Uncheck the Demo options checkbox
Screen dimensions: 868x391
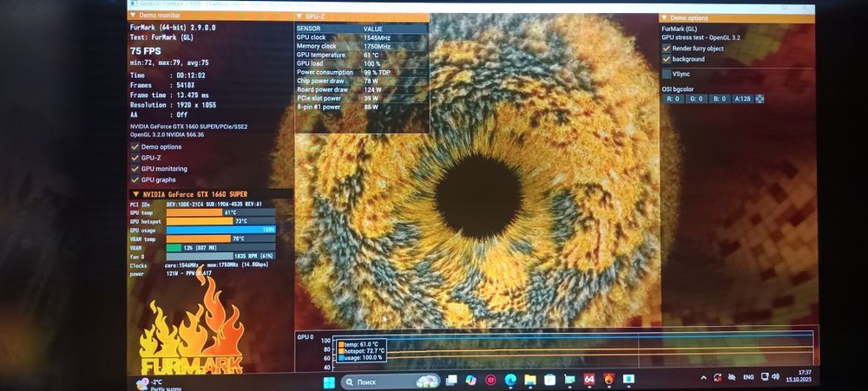(x=135, y=147)
